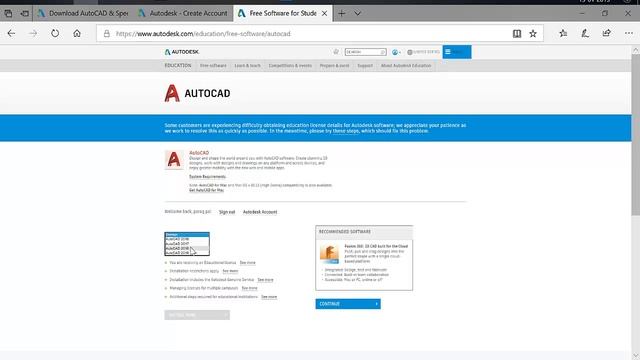Click the address bar URL
The height and width of the screenshot is (360, 640).
[203, 34]
